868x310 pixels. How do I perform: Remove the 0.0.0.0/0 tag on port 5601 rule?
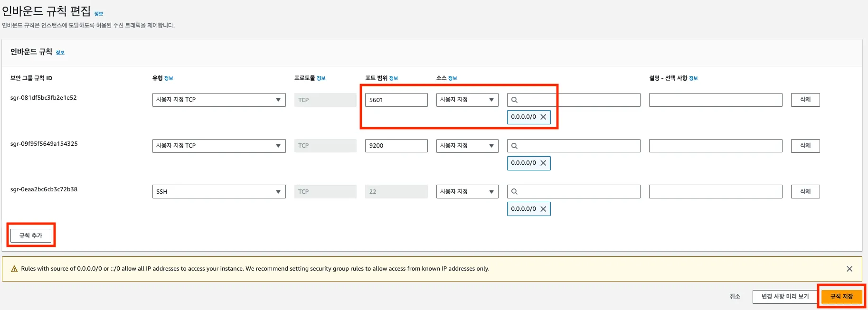tap(543, 117)
